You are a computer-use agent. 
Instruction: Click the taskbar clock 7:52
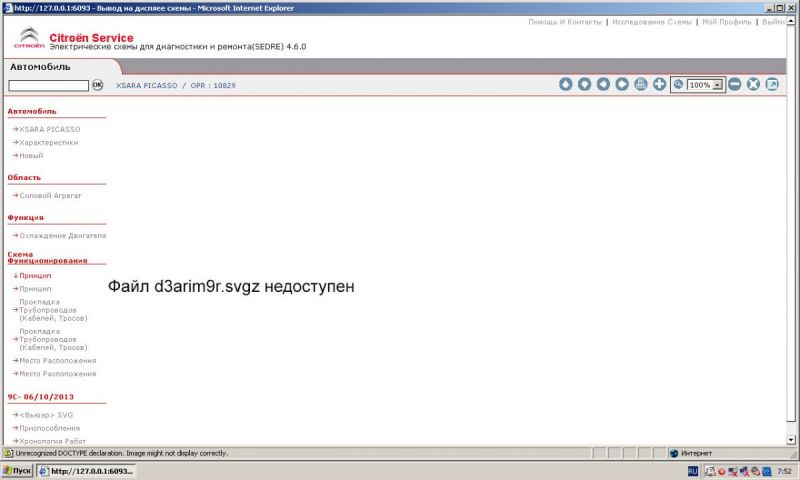pyautogui.click(x=785, y=471)
